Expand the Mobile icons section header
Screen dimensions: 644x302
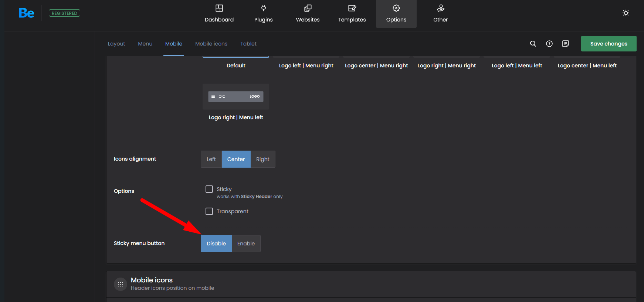click(371, 284)
